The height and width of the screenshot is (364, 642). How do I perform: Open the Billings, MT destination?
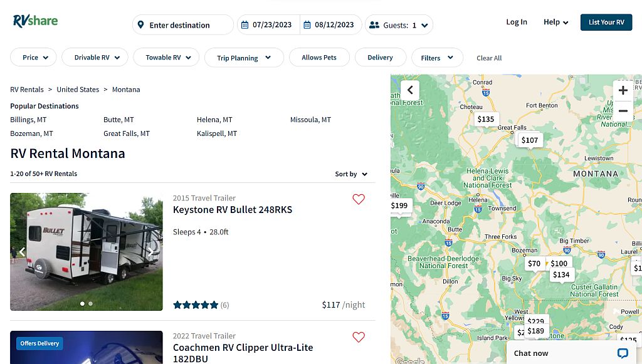[28, 120]
